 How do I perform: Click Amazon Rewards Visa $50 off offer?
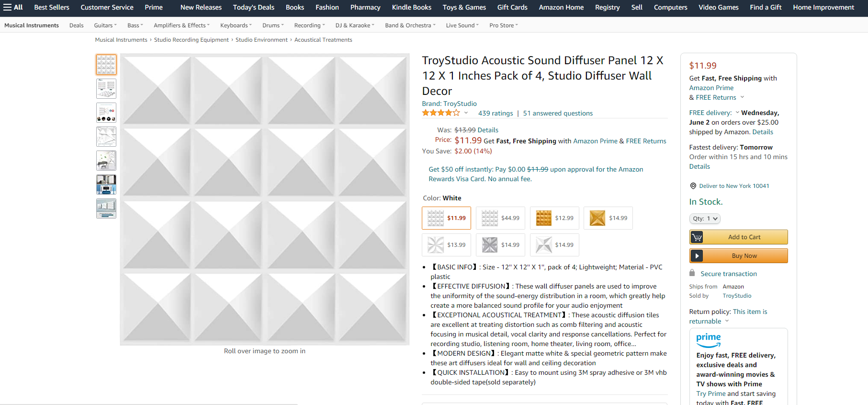(x=536, y=174)
